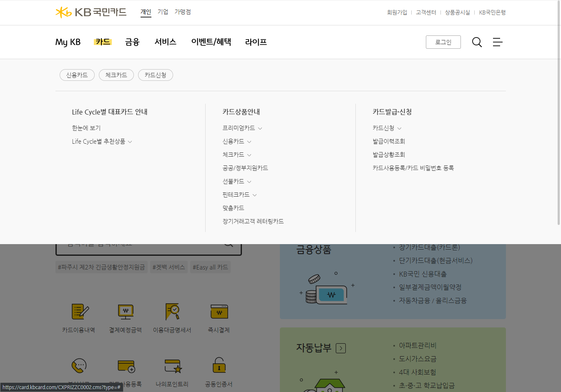Open 고객센터 link
This screenshot has height=392, width=561.
pyautogui.click(x=426, y=12)
